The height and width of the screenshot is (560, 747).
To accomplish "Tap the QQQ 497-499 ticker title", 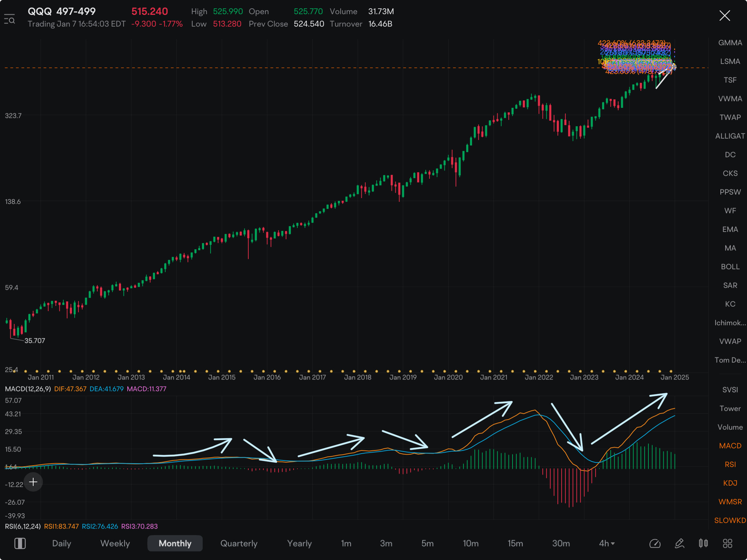I will pyautogui.click(x=62, y=11).
